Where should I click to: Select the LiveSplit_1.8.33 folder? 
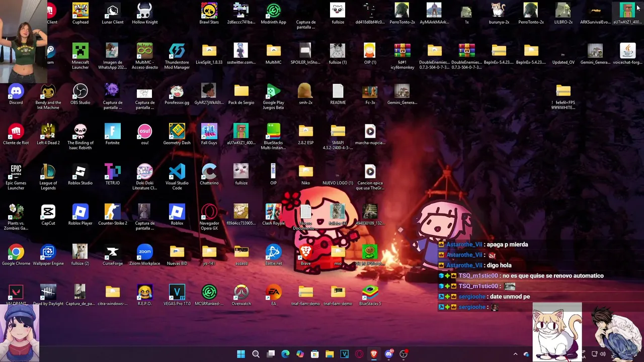[x=209, y=54]
